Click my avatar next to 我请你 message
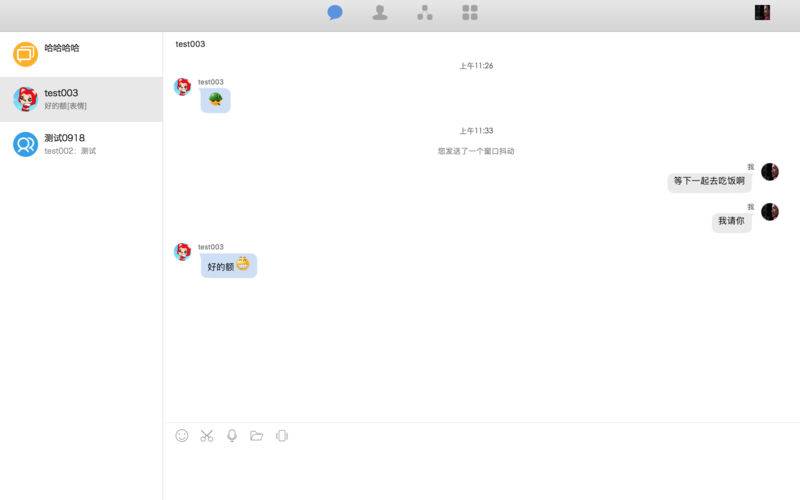The width and height of the screenshot is (800, 500). click(x=769, y=212)
